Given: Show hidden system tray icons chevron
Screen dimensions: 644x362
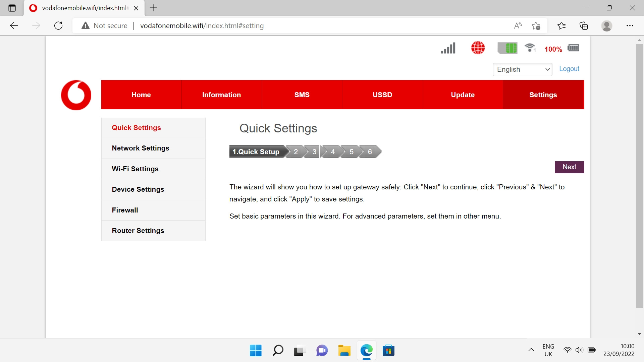Looking at the screenshot, I should point(531,350).
